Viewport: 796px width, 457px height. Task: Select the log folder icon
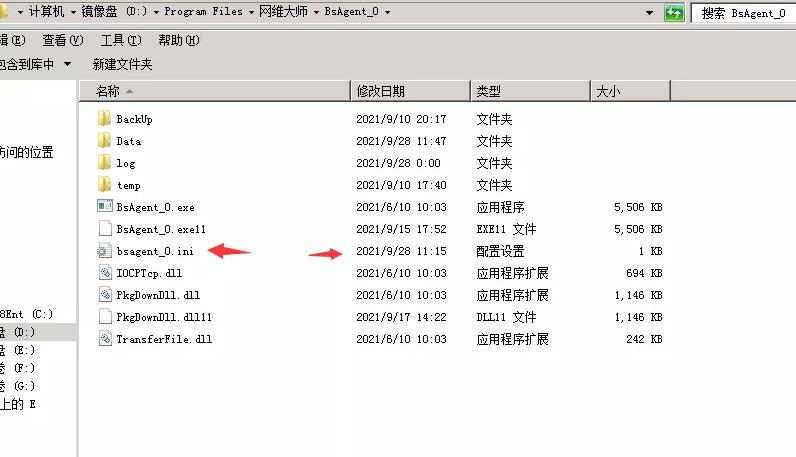[104, 162]
